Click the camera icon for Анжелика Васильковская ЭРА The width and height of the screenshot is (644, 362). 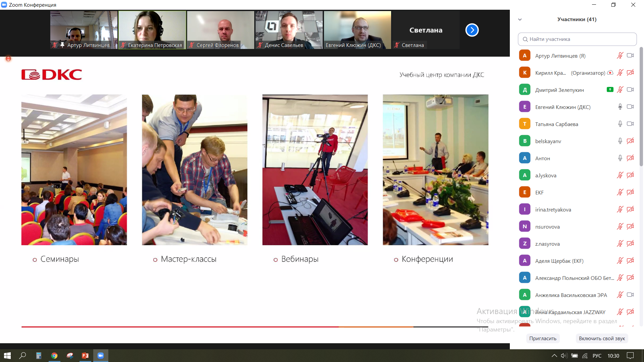630,295
